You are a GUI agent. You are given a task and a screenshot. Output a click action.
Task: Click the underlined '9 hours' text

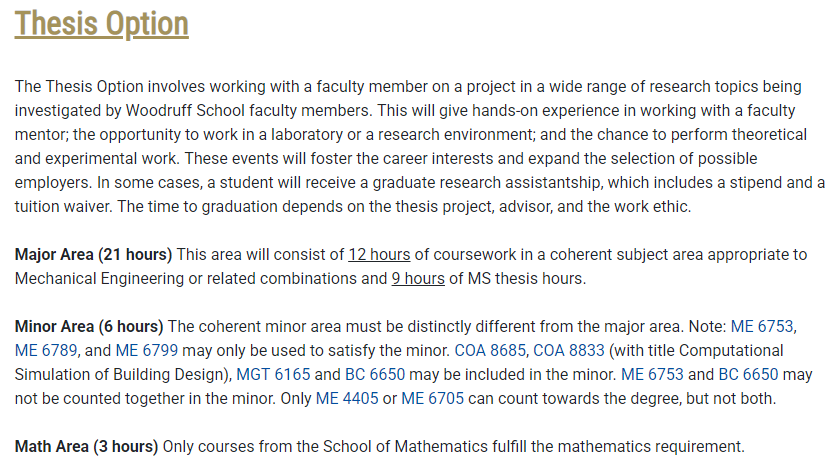click(x=417, y=279)
